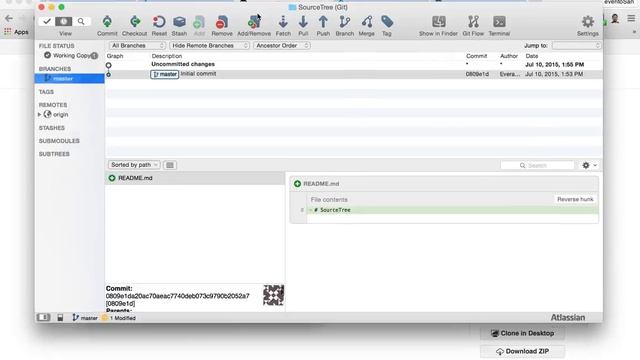The width and height of the screenshot is (640, 360).
Task: Open the Jump to dropdown
Action: [576, 46]
